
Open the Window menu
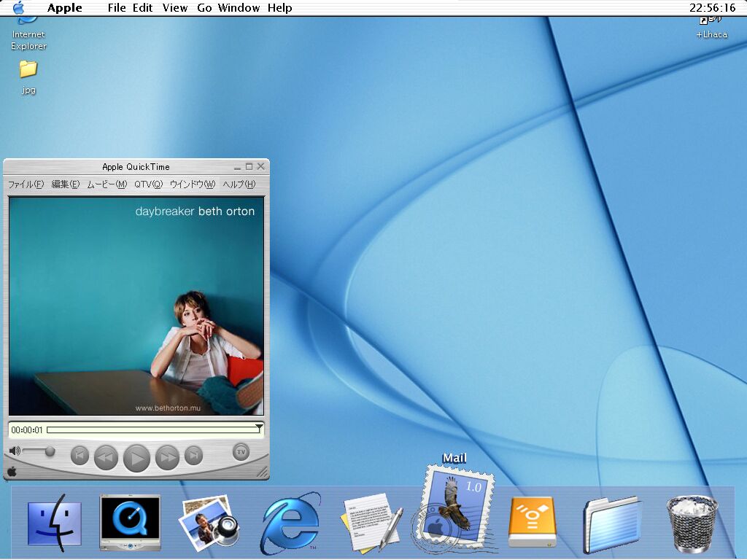[239, 7]
